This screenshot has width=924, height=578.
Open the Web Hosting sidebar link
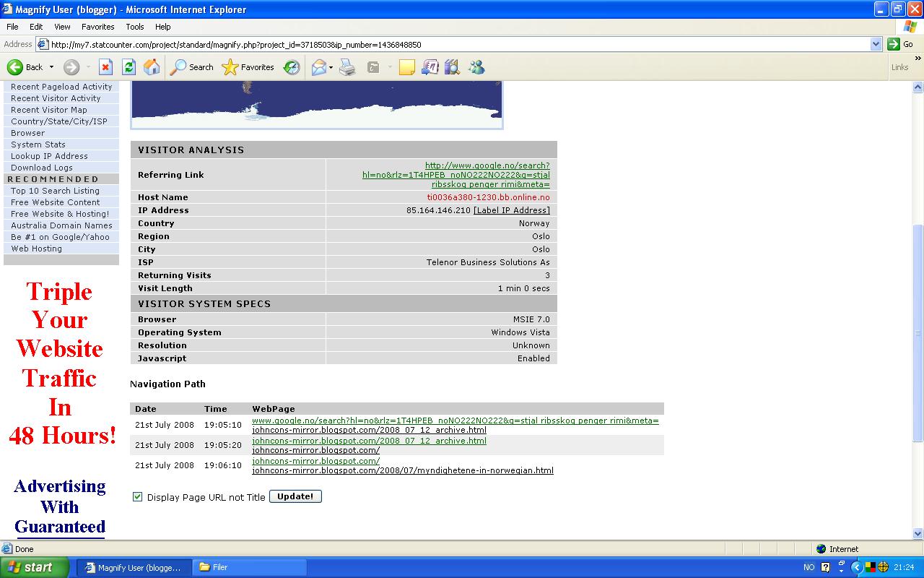pyautogui.click(x=36, y=249)
